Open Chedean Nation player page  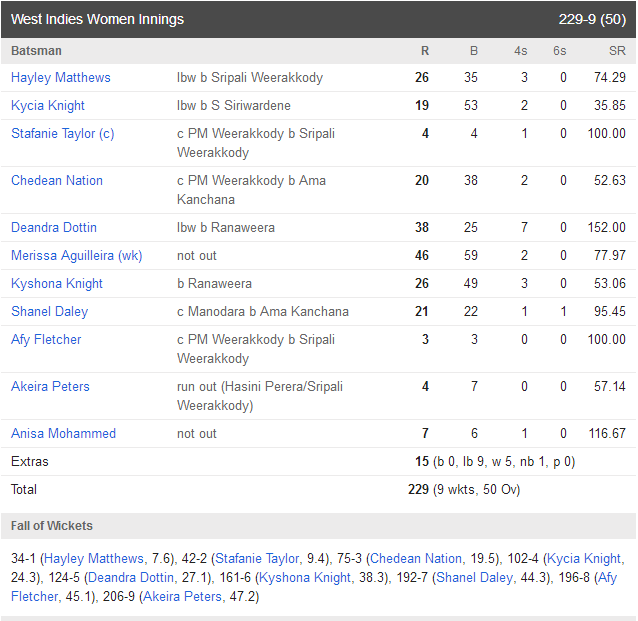tap(57, 180)
